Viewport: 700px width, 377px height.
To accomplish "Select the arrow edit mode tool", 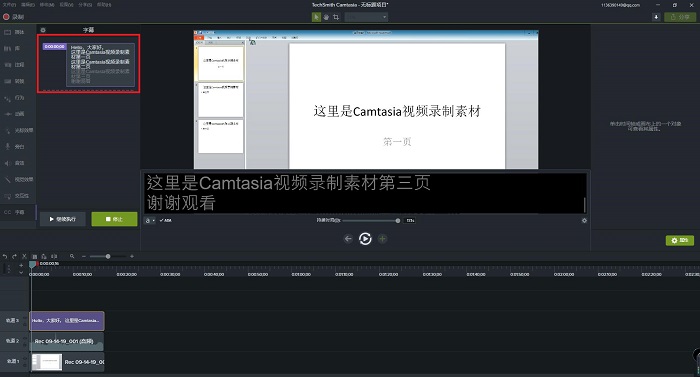I will point(316,17).
